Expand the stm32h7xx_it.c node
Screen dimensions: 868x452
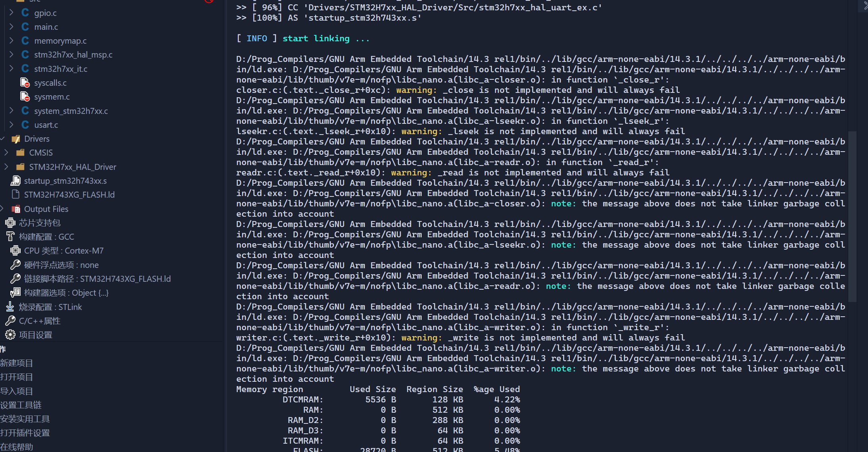pos(12,69)
